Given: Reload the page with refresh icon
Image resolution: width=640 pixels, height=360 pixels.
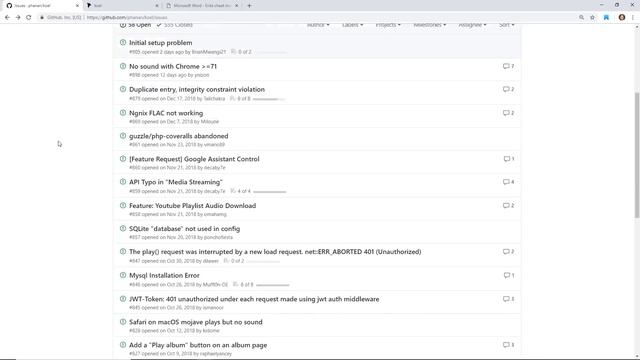Looking at the screenshot, I should click(29, 18).
